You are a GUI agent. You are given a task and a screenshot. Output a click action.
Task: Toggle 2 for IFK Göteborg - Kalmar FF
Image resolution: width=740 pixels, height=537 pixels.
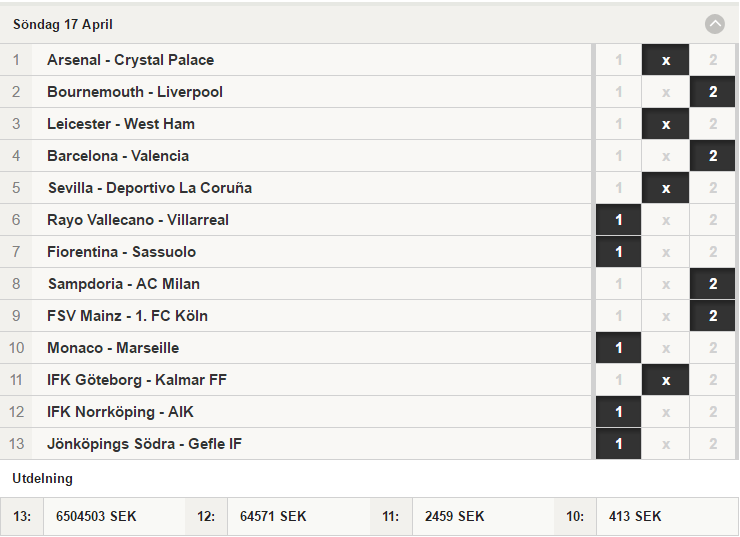click(713, 380)
